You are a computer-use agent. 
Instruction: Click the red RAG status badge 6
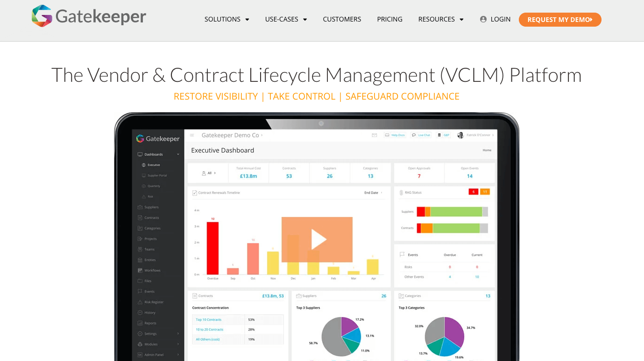pos(473,192)
